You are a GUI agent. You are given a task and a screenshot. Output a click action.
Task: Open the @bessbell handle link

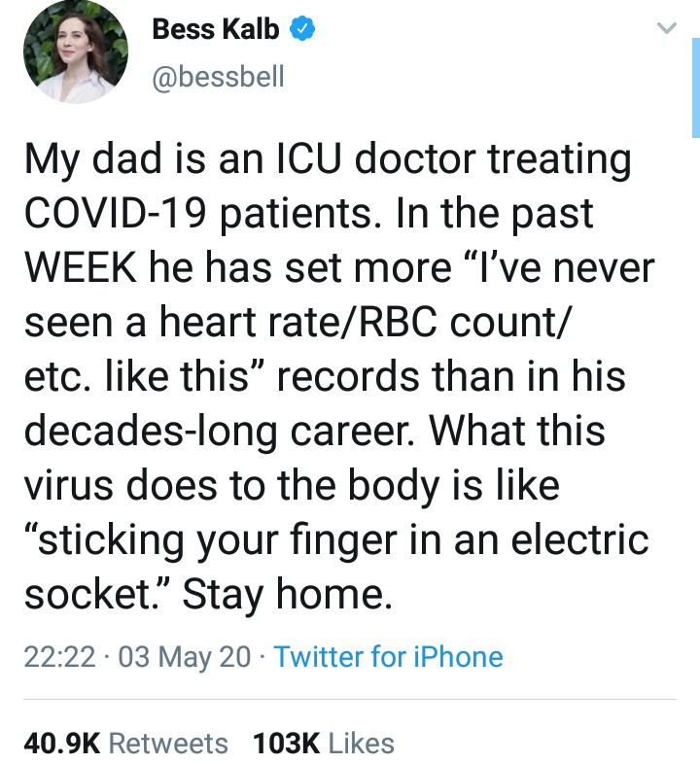(x=219, y=76)
